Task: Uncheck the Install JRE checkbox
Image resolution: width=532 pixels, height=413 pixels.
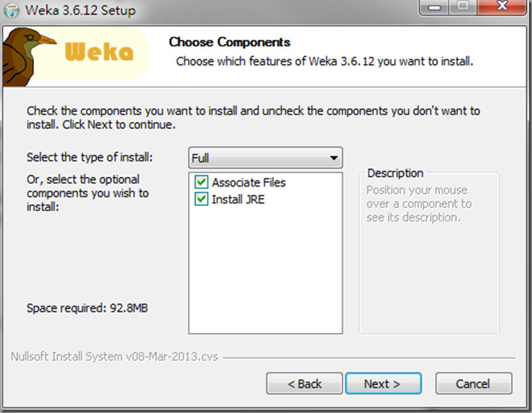Action: click(201, 199)
